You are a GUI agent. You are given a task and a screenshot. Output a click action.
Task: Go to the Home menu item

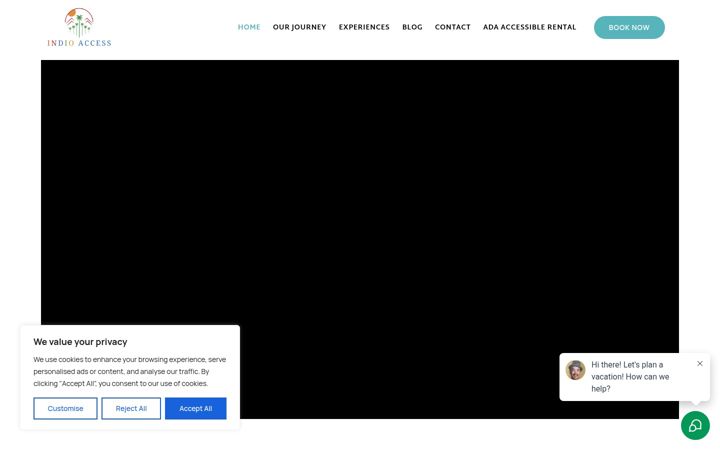coord(249,27)
